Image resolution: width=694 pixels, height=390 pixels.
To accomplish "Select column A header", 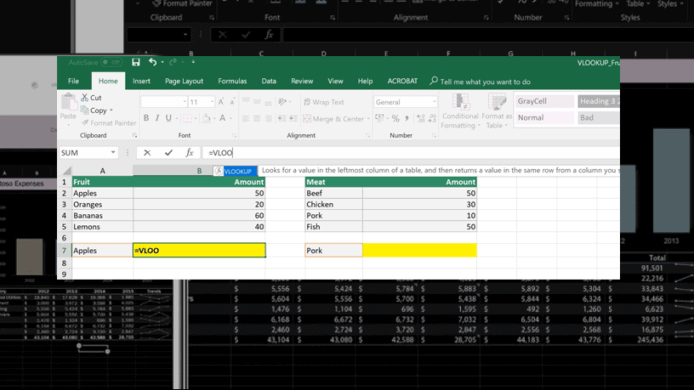I will (x=102, y=171).
